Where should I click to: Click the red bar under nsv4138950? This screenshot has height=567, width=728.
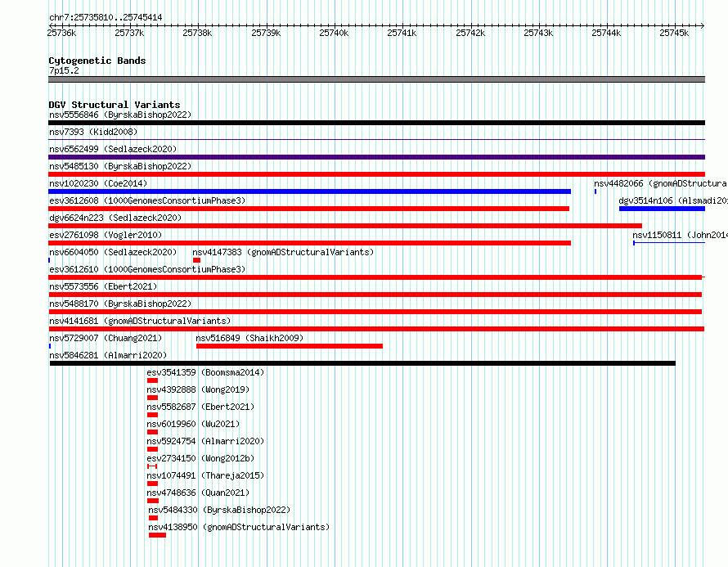tap(157, 535)
